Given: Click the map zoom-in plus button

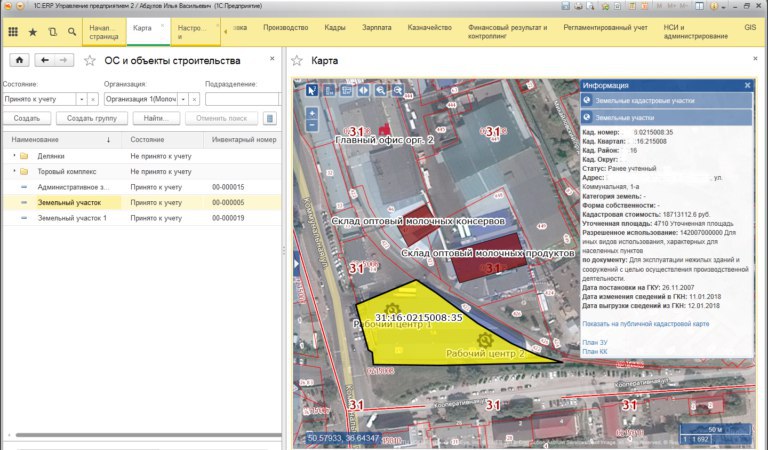Looking at the screenshot, I should (312, 113).
